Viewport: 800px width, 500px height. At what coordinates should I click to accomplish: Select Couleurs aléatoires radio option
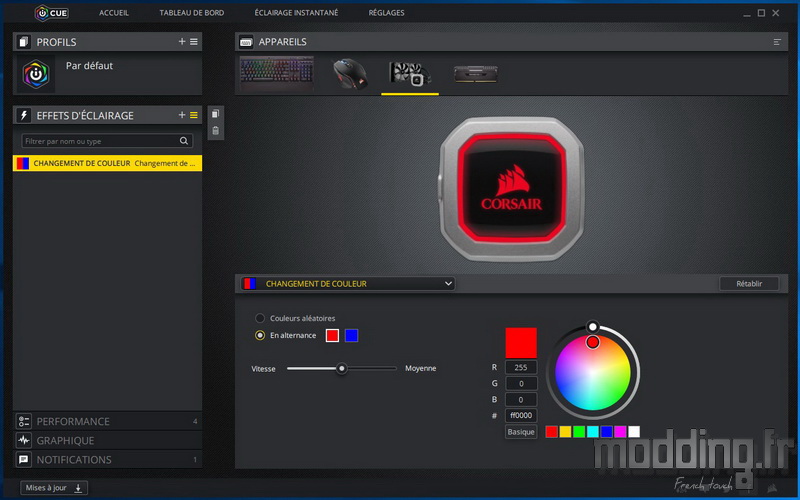tap(260, 318)
